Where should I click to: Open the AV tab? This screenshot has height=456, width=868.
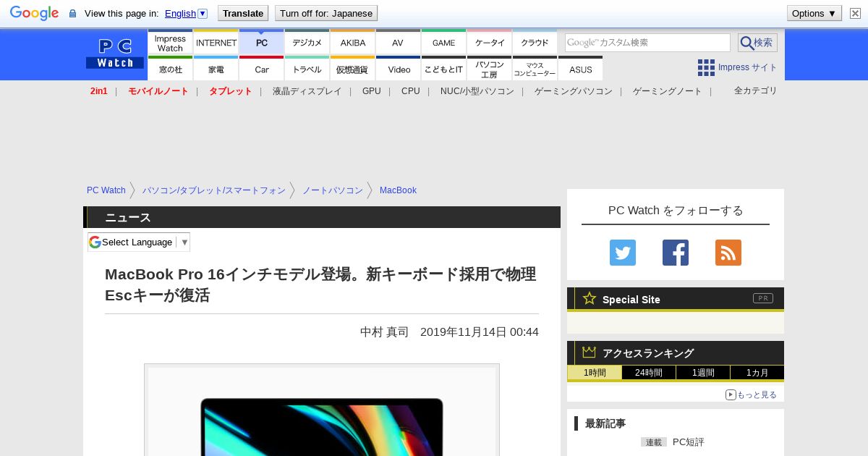click(x=398, y=43)
